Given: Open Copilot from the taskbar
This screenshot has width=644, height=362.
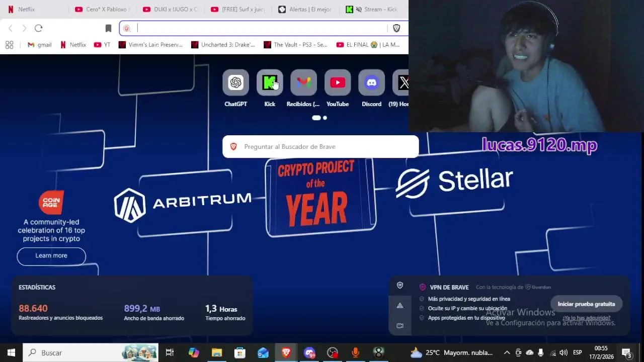Looking at the screenshot, I should click(x=194, y=353).
